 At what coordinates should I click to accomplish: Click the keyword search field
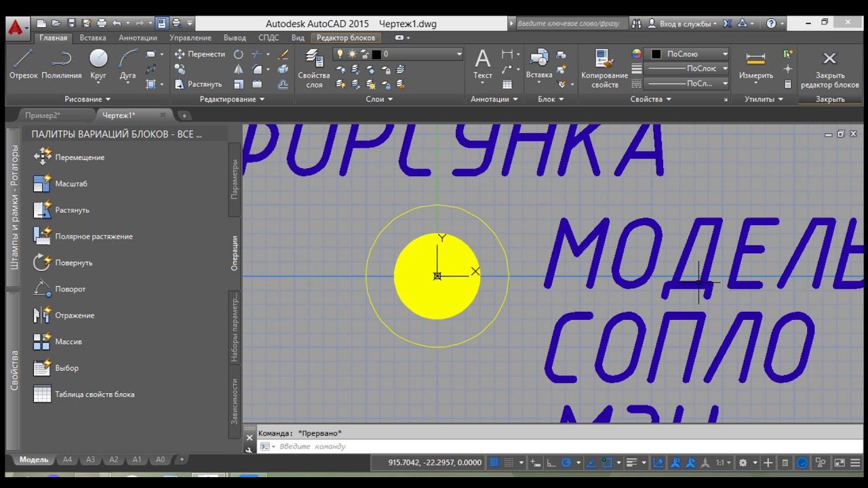pyautogui.click(x=571, y=23)
